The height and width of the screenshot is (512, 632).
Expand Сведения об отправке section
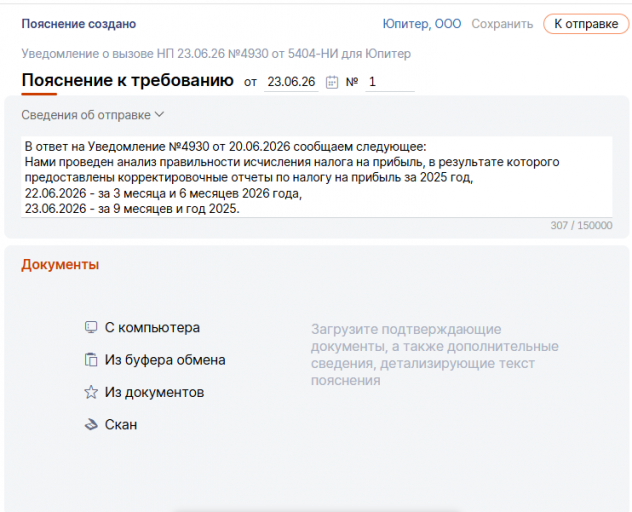93,115
